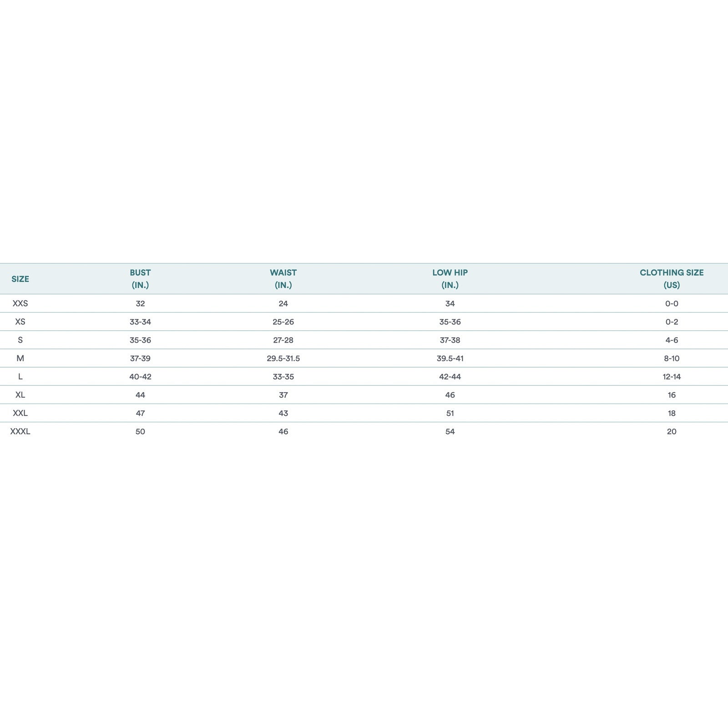Click the XS size row label
The height and width of the screenshot is (728, 728).
click(20, 322)
